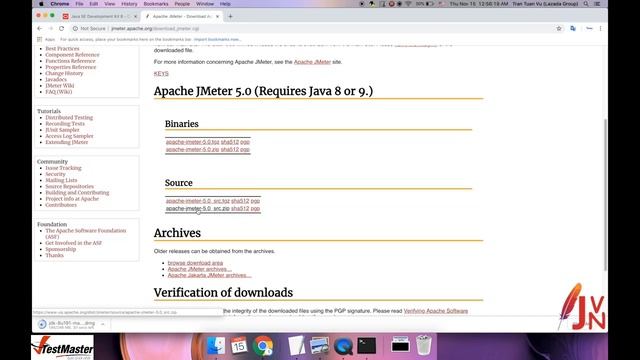Download apache-jmeter-5.0.zip binary
The height and width of the screenshot is (360, 640).
click(x=192, y=149)
